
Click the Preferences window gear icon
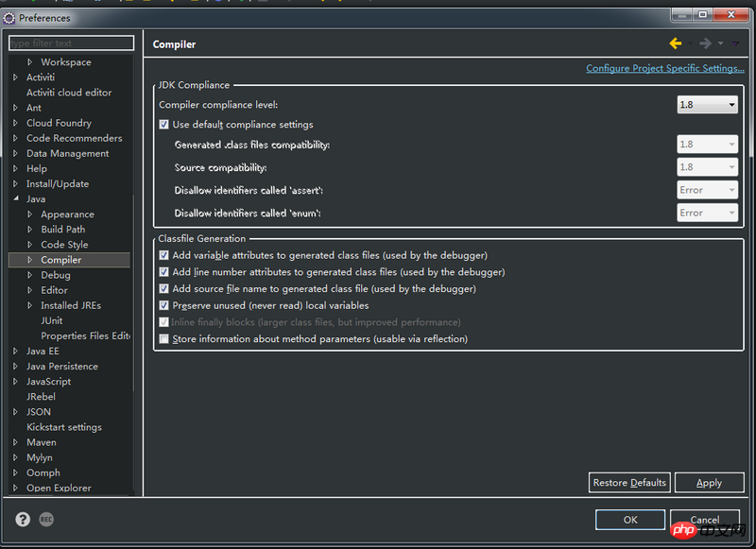9,18
